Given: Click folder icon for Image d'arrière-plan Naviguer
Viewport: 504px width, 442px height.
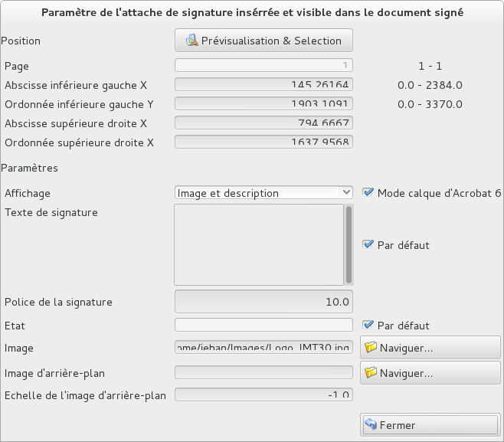Looking at the screenshot, I should coord(371,373).
